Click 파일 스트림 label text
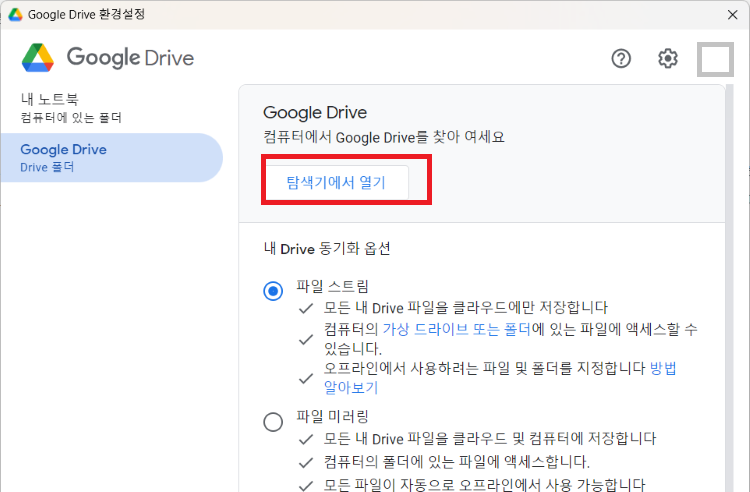The image size is (750, 492). point(332,286)
